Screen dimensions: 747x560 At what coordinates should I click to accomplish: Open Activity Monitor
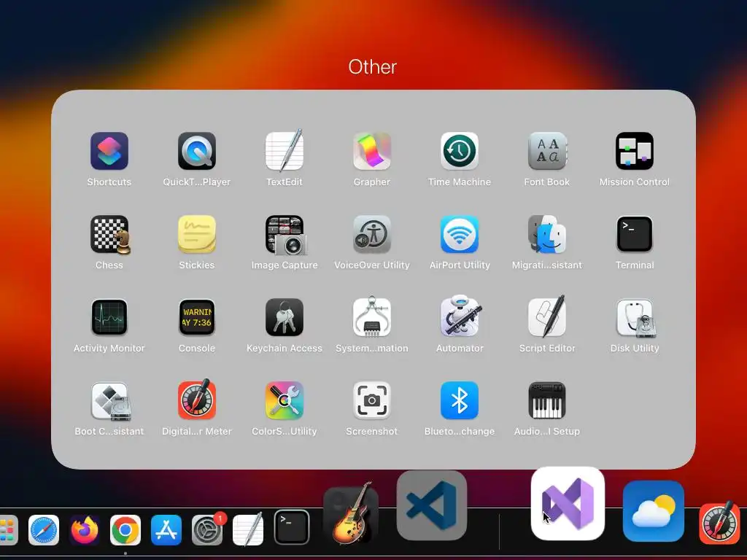tap(109, 318)
